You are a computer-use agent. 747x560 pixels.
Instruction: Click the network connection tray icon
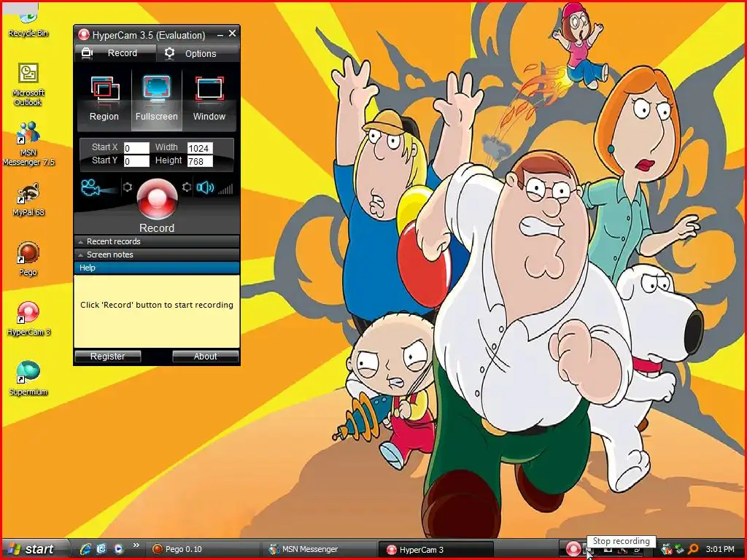pos(679,550)
